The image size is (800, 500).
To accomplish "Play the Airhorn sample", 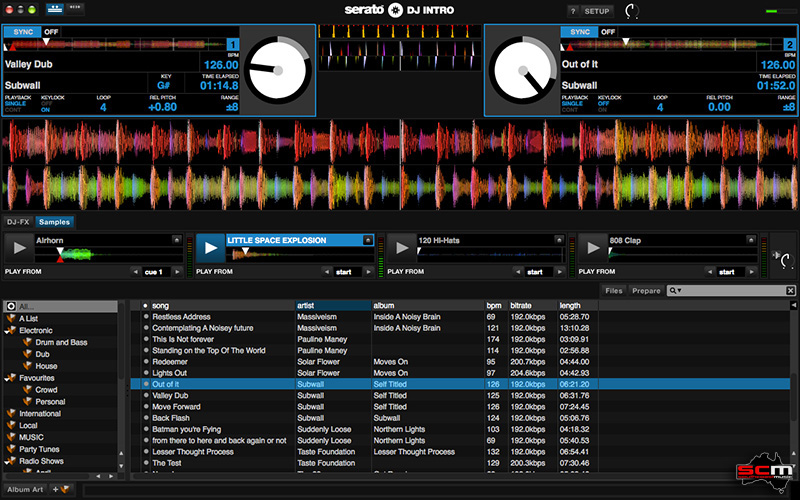I will tap(19, 248).
